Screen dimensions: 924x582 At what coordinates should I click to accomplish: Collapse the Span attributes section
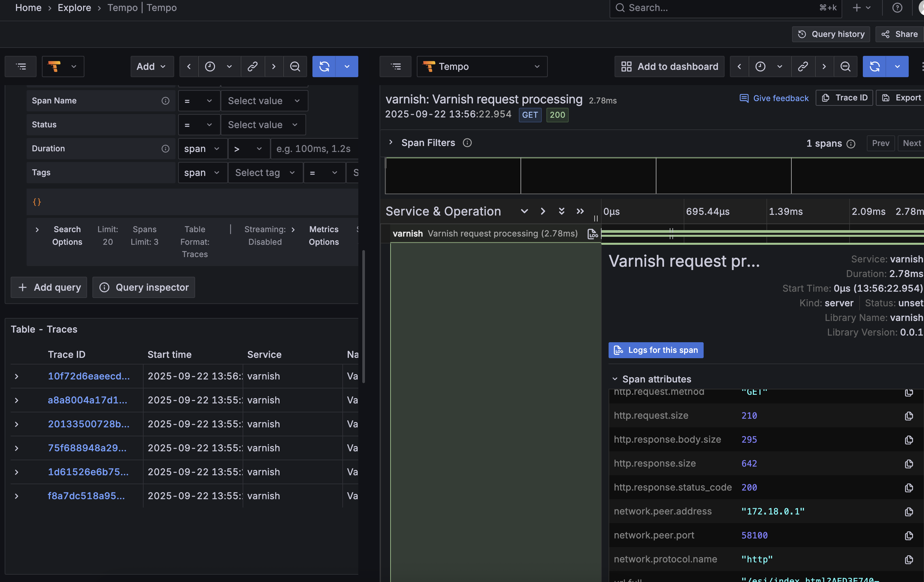pyautogui.click(x=615, y=379)
